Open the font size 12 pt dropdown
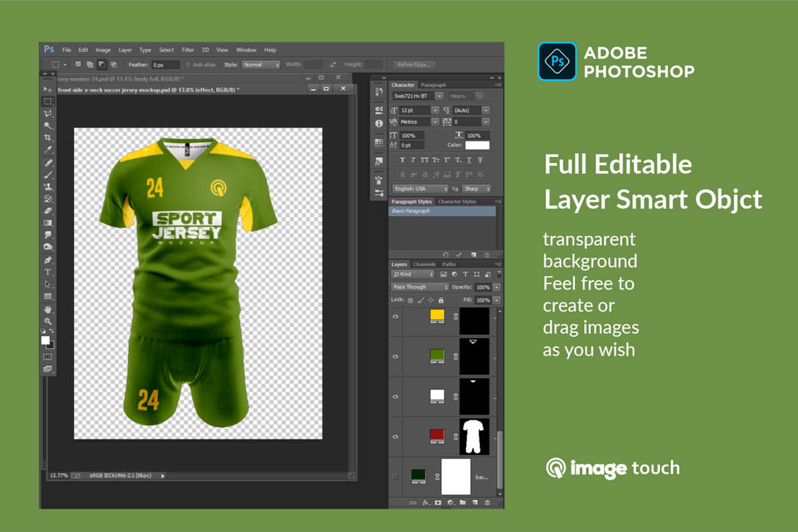The width and height of the screenshot is (798, 532). coord(418,110)
